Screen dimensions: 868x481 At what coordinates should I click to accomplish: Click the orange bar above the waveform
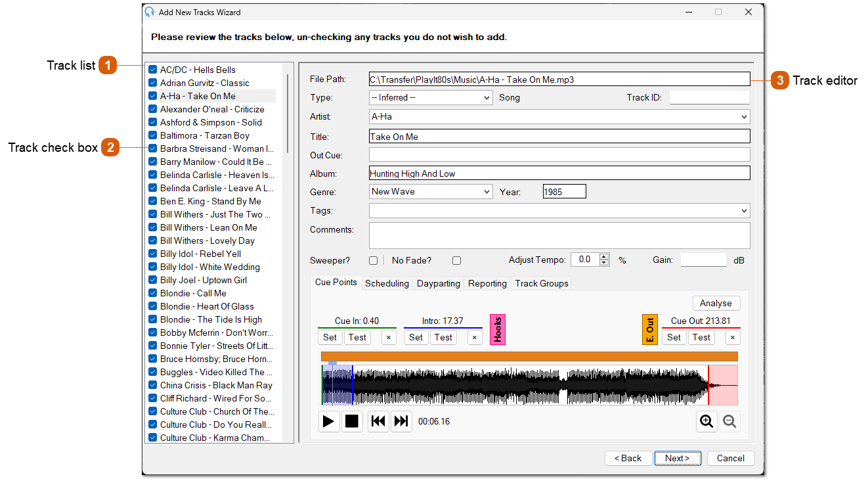tap(529, 356)
